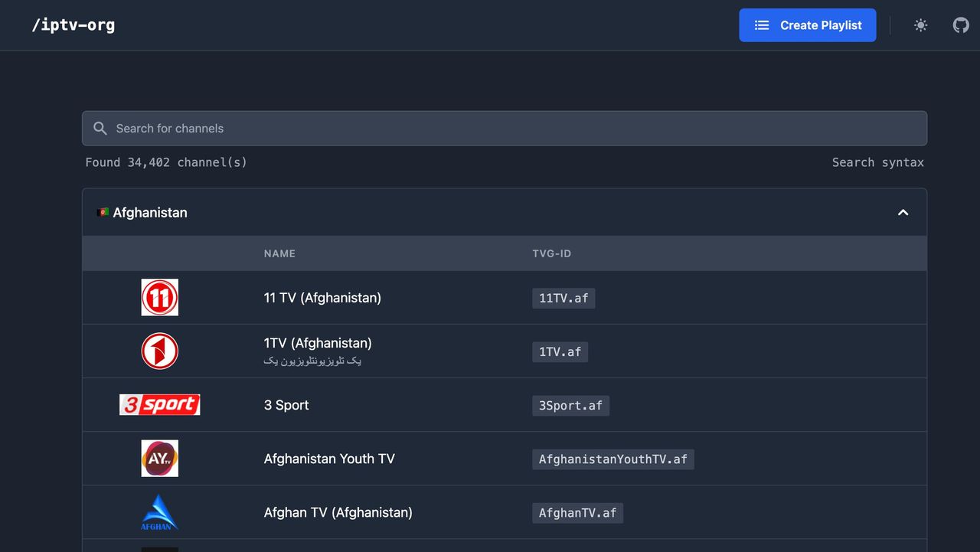The height and width of the screenshot is (552, 980).
Task: Click the 11 TV channel logo
Action: 160,298
